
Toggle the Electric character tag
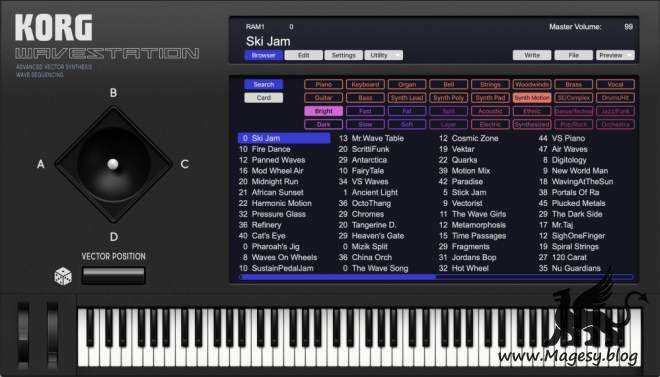490,125
